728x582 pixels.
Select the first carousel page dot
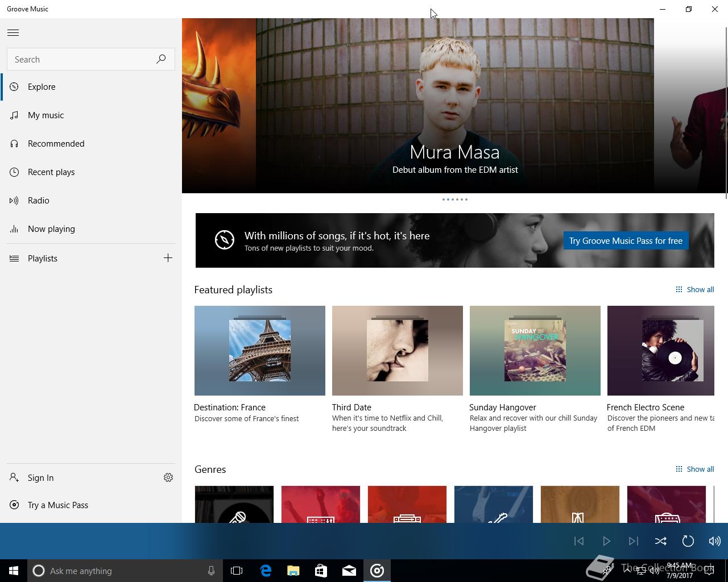point(444,199)
